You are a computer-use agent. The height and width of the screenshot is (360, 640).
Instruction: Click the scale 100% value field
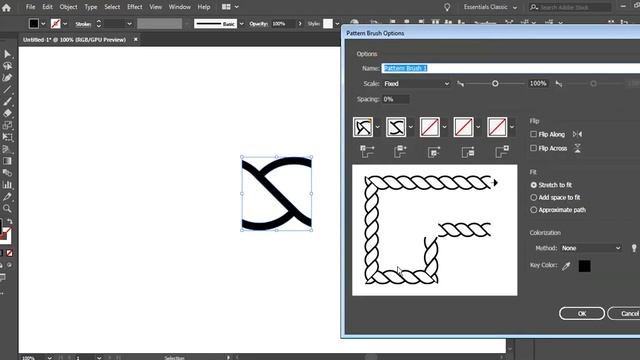538,83
